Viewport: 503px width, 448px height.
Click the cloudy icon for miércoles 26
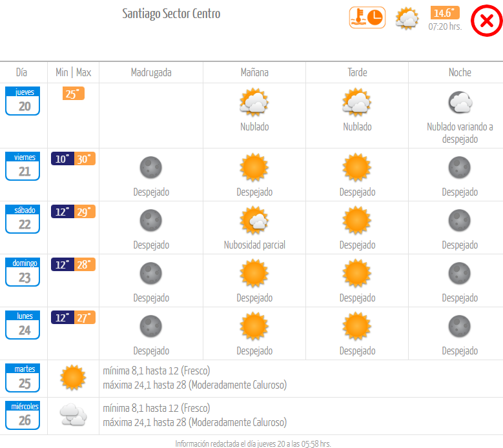73,415
